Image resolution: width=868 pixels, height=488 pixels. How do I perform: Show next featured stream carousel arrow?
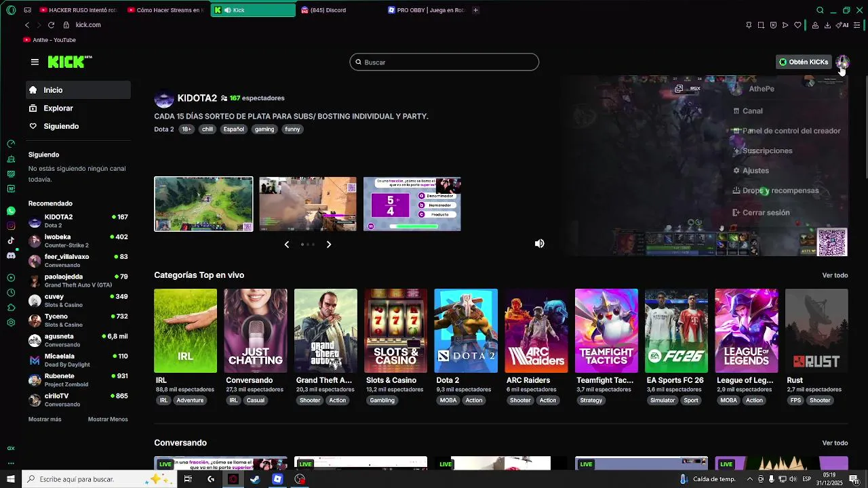coord(329,244)
